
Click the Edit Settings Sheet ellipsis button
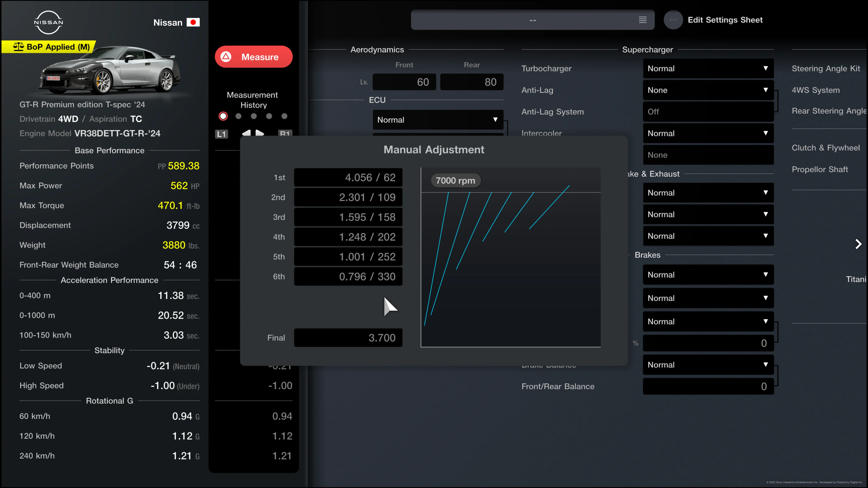(673, 20)
